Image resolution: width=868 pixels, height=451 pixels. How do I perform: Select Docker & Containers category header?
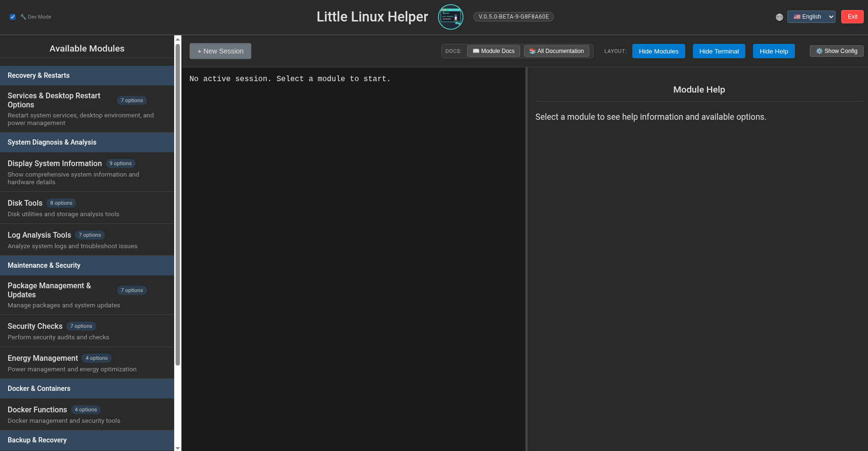point(87,388)
